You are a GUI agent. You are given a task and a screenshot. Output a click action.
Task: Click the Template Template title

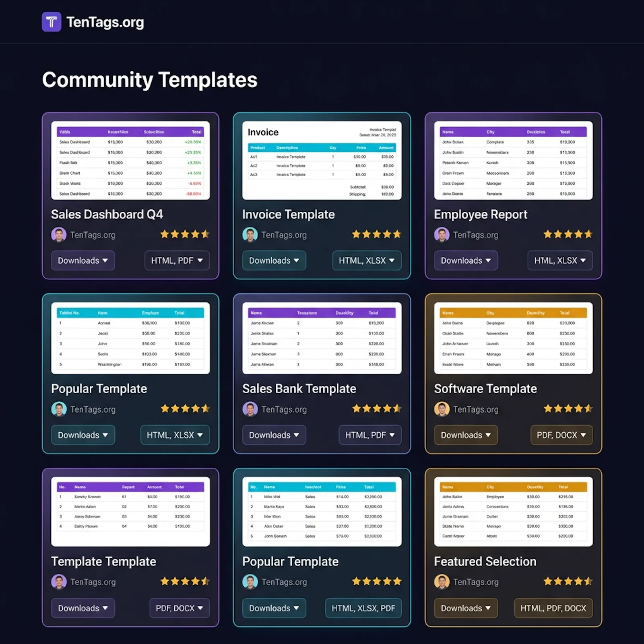coord(103,561)
